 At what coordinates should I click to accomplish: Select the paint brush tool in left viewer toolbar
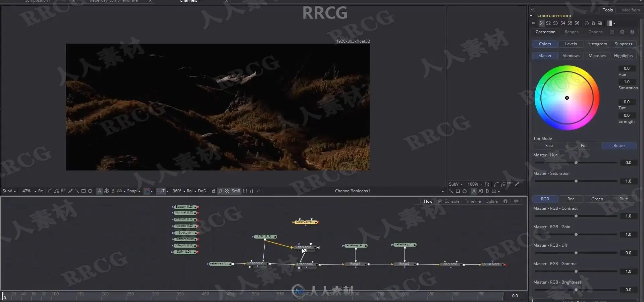pyautogui.click(x=70, y=191)
